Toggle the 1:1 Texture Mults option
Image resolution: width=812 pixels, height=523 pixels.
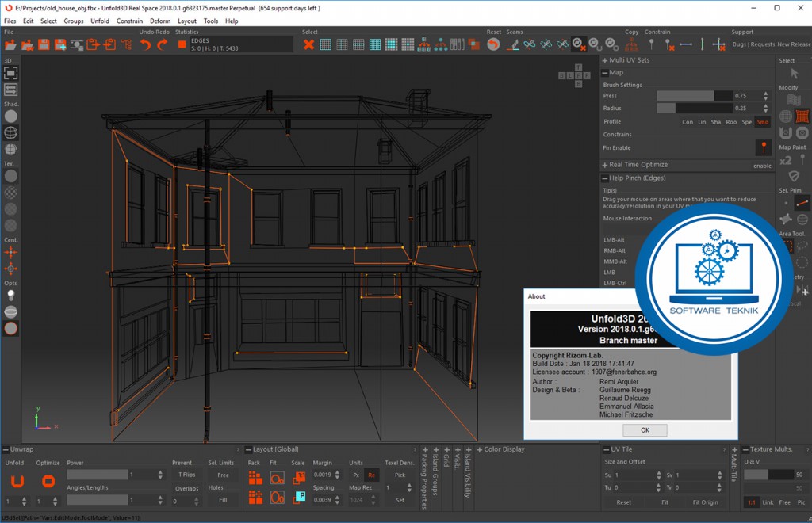tap(752, 502)
